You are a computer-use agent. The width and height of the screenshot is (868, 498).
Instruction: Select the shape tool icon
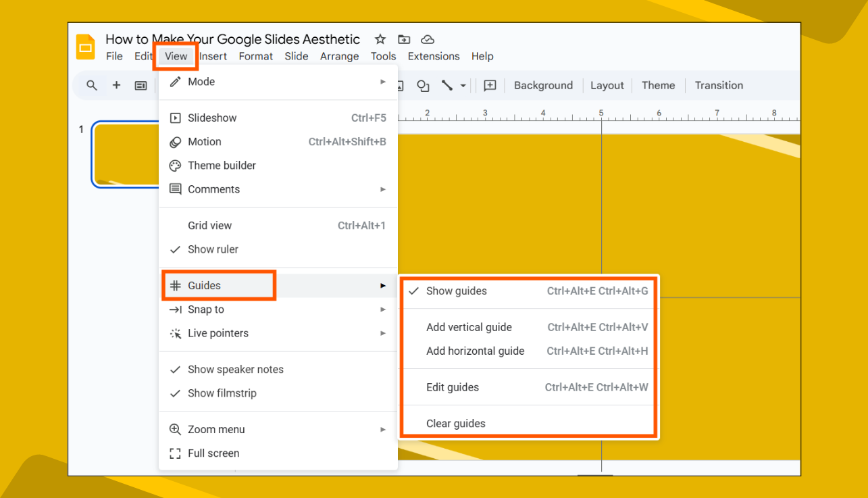423,86
